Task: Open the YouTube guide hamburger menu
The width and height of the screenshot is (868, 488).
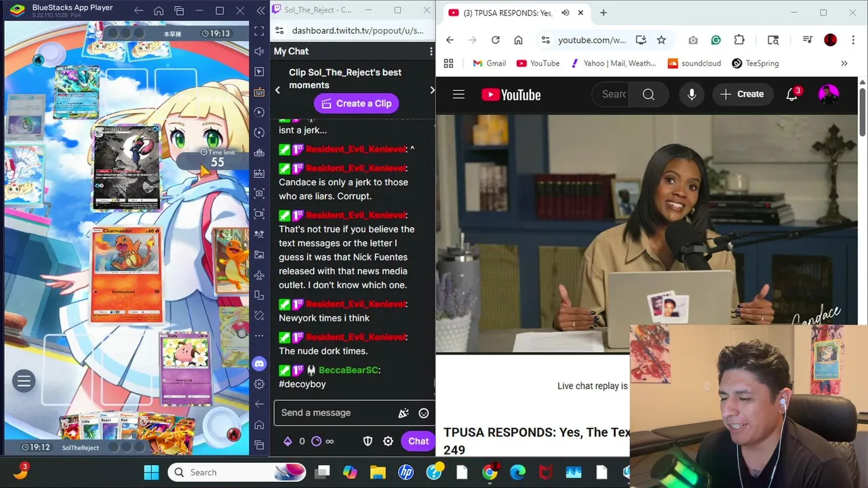Action: click(458, 95)
